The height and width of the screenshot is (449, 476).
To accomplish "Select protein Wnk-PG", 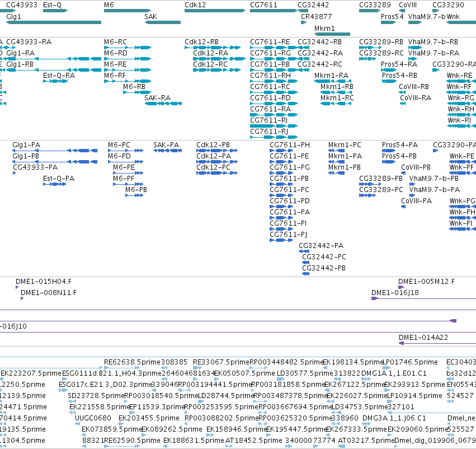I will tap(463, 207).
